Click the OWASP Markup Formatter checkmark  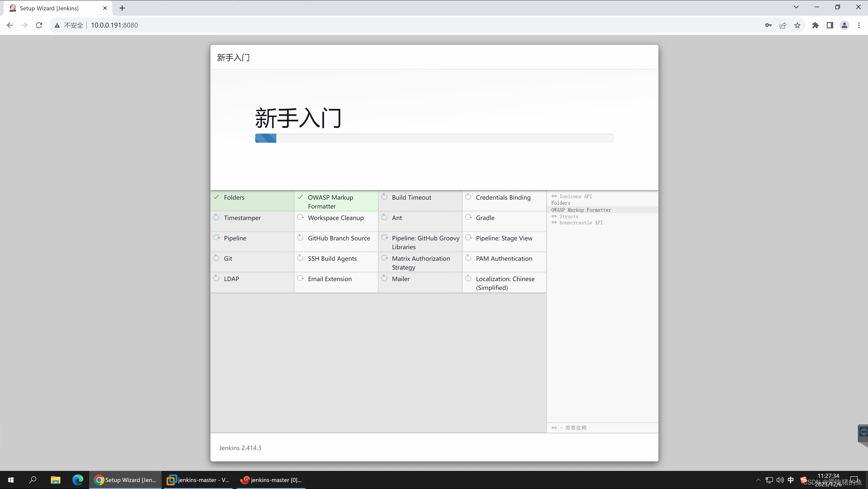tap(300, 197)
